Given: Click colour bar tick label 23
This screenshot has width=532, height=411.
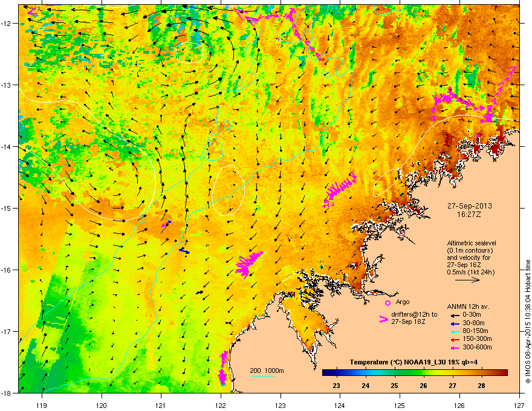Looking at the screenshot, I should pyautogui.click(x=336, y=386).
